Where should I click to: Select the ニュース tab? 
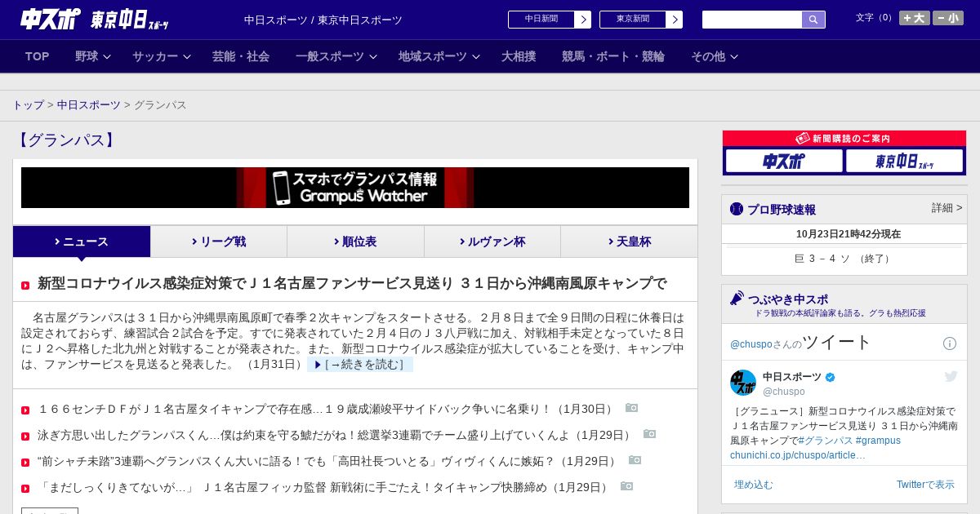coord(82,241)
